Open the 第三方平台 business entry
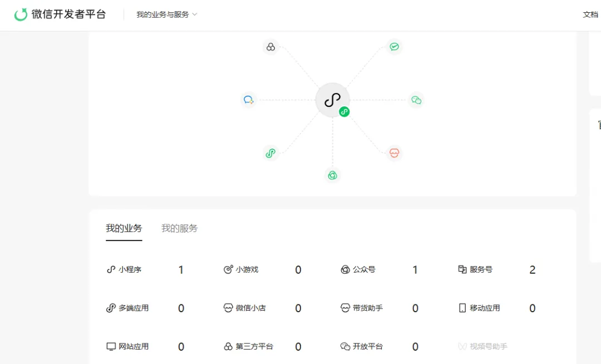 tap(254, 346)
